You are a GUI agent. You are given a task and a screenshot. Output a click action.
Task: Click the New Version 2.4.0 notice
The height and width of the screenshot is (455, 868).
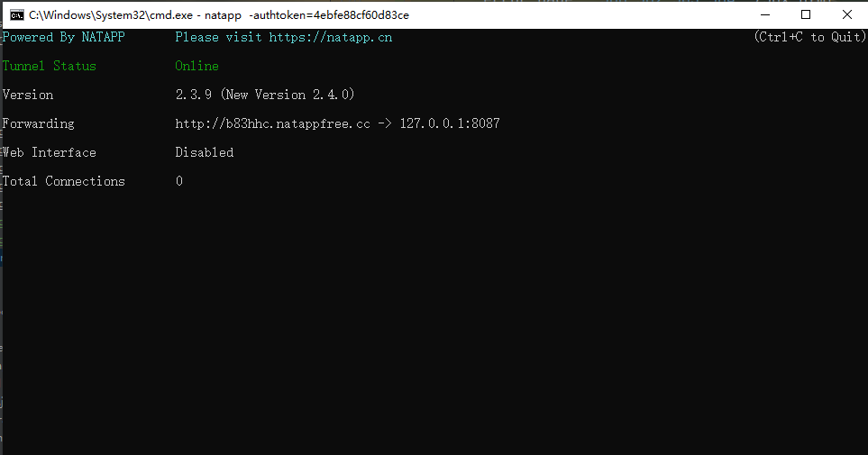[288, 95]
